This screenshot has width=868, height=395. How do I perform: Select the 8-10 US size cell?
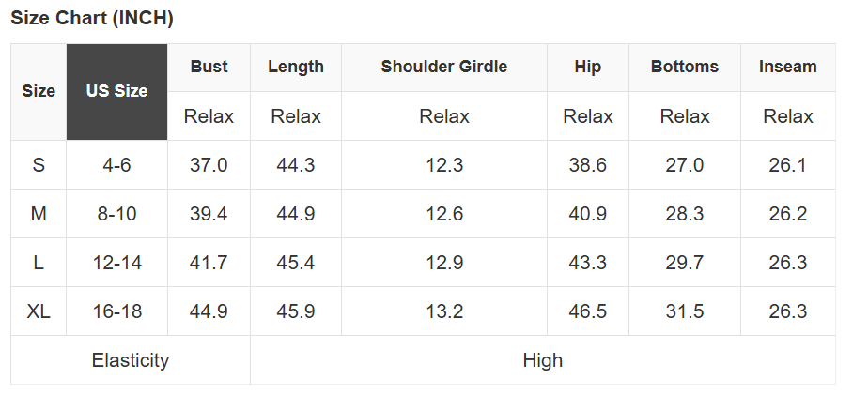(116, 214)
